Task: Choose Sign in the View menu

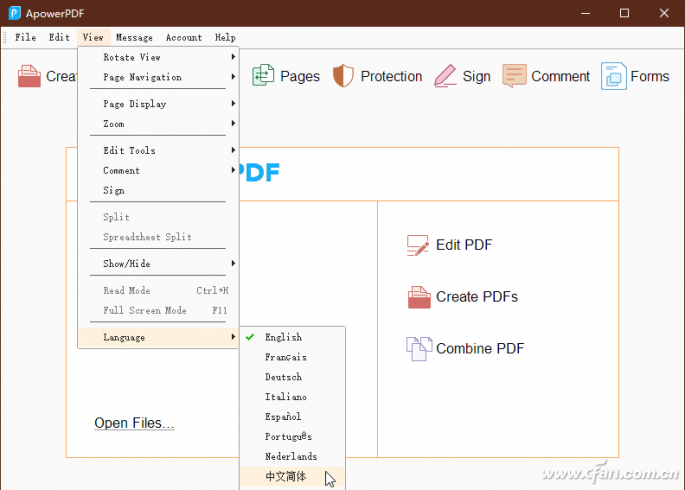Action: tap(158, 190)
